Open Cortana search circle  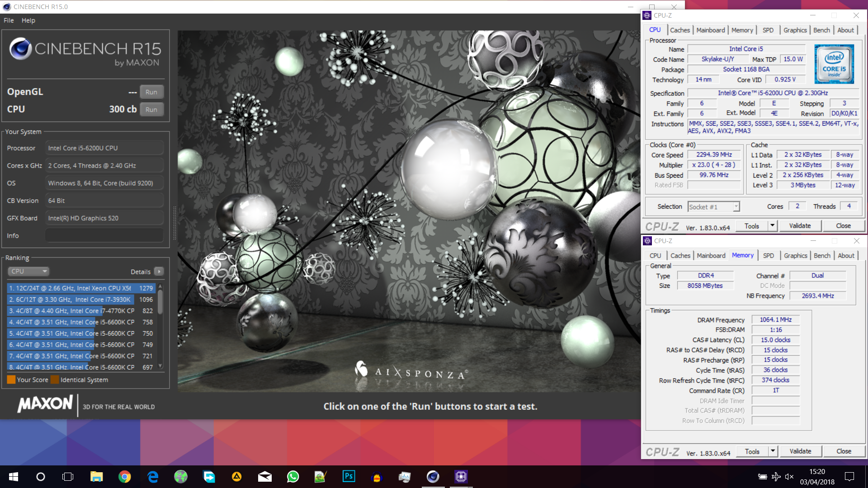click(x=41, y=477)
